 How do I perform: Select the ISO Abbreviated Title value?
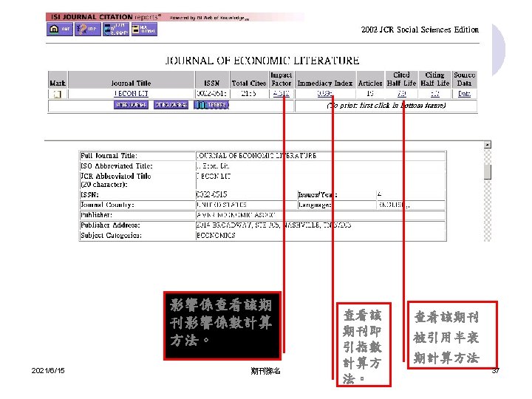tap(213, 166)
